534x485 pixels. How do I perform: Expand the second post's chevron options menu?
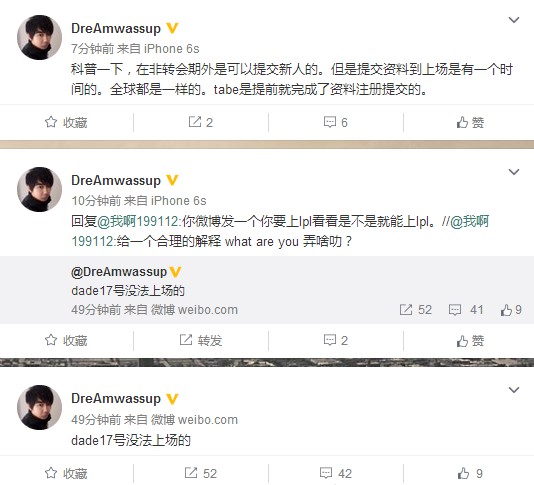[514, 172]
